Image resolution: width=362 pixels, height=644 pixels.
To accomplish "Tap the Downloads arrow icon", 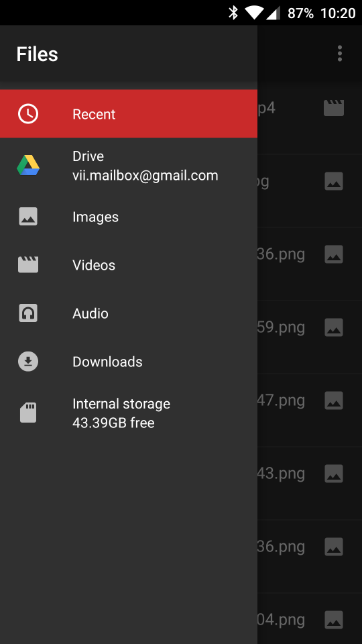I will coord(28,362).
